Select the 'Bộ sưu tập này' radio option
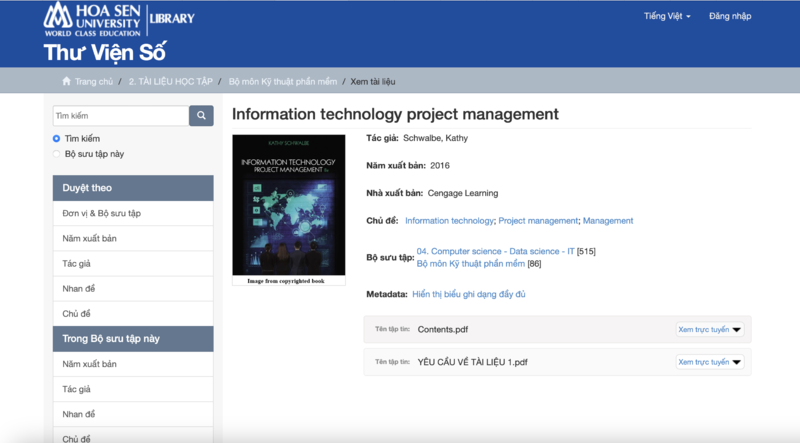Viewport: 800px width, 443px height. (57, 154)
